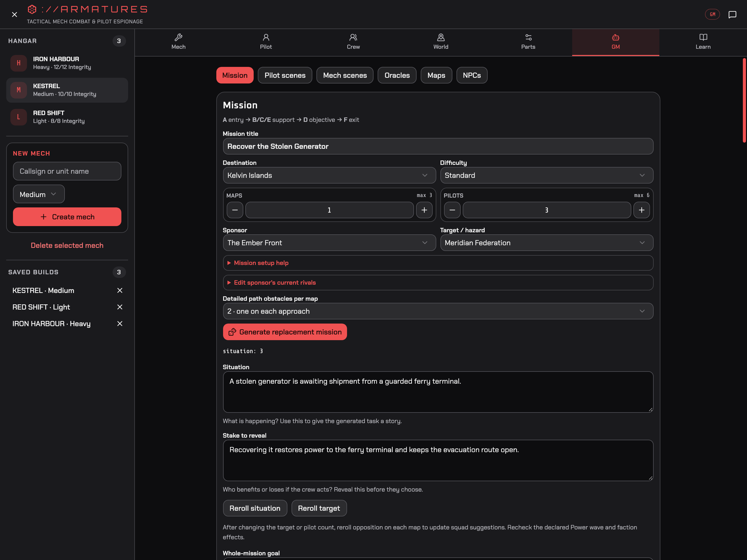The image size is (747, 560).
Task: Click Reroll situation button
Action: 255,508
